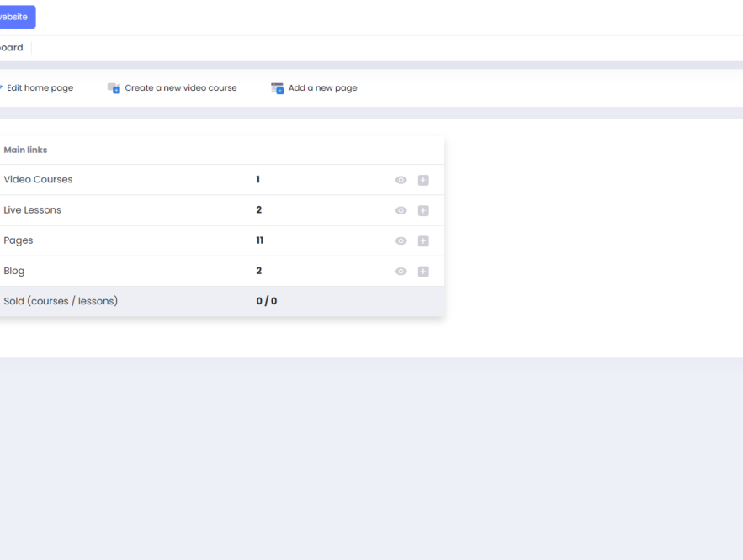The height and width of the screenshot is (560, 743).
Task: Click the blue website button
Action: click(13, 16)
